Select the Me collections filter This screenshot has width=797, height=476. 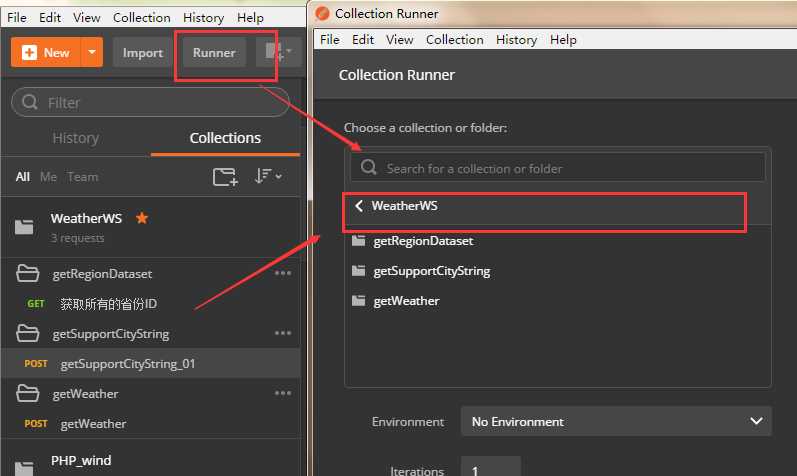pos(48,176)
